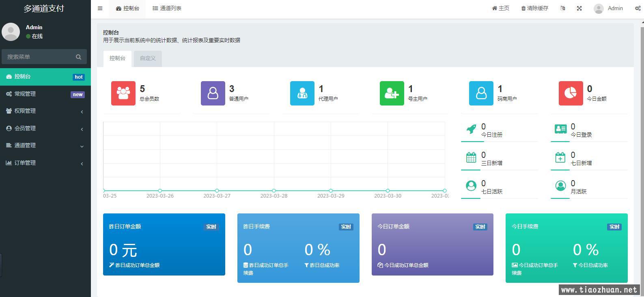Click the 2023-03-26 data point on chart
Image resolution: width=644 pixels, height=297 pixels.
160,190
